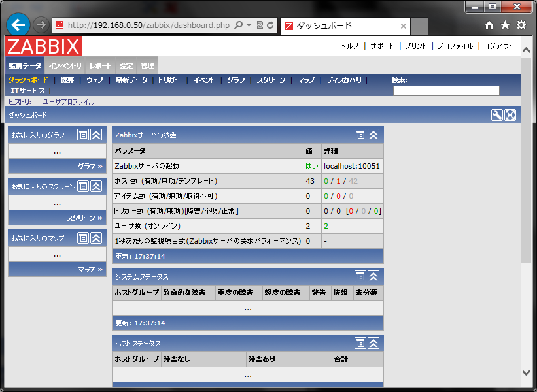Viewport: 537px width, 392px height.
Task: Collapse the ホストステータス widget
Action: click(373, 343)
